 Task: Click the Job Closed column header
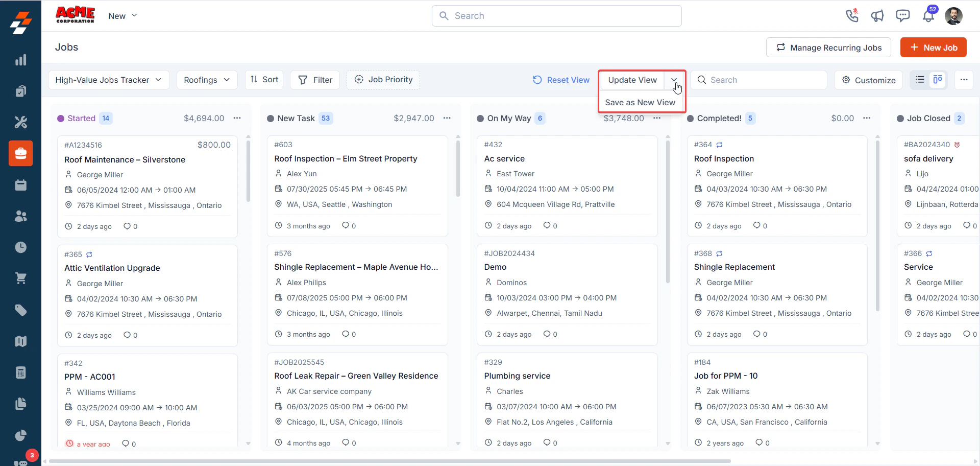(x=928, y=118)
